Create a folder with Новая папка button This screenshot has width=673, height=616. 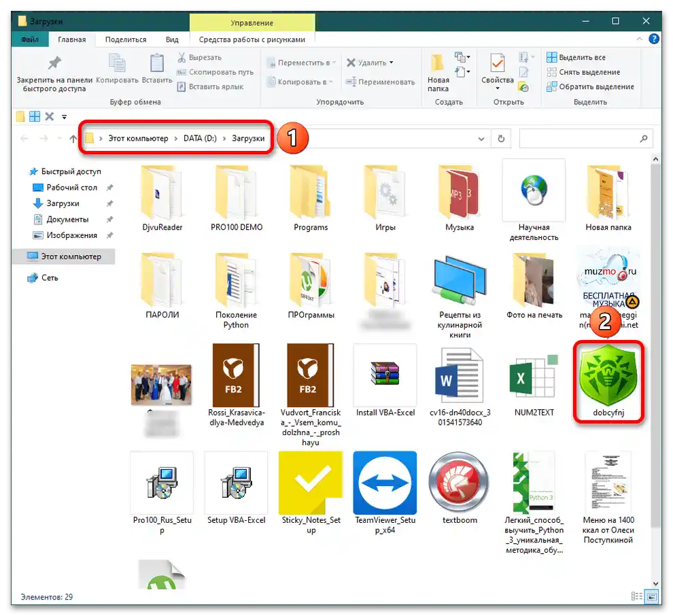[438, 73]
